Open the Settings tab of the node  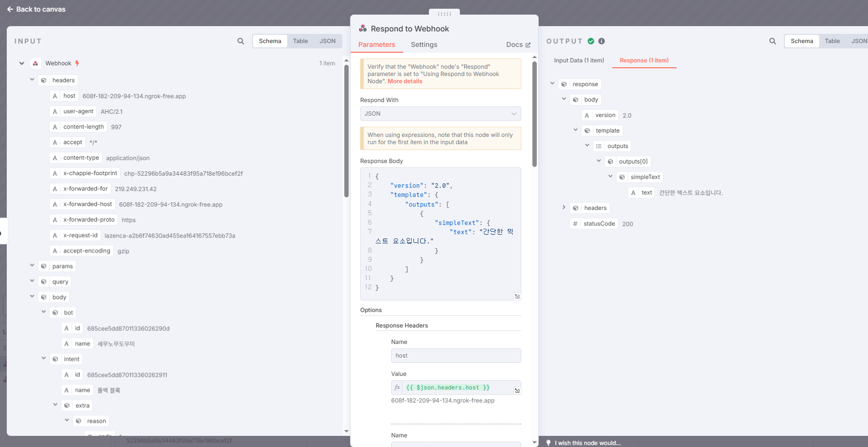point(424,45)
